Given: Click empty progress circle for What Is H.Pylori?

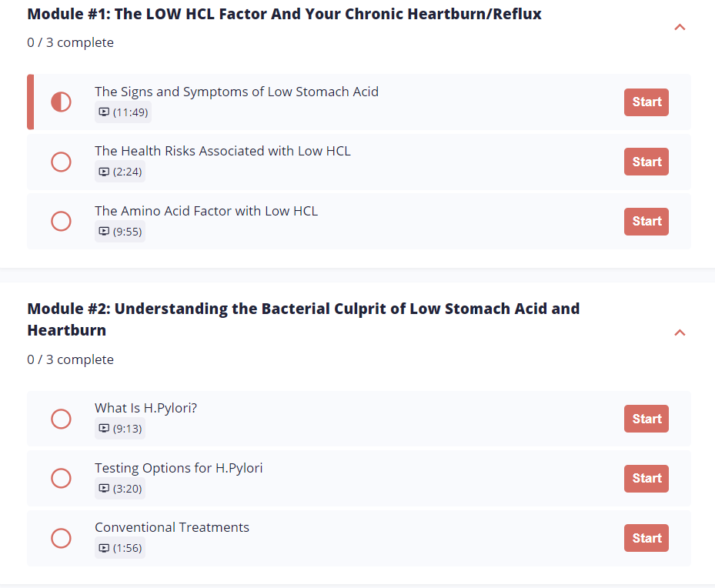Looking at the screenshot, I should coord(61,419).
